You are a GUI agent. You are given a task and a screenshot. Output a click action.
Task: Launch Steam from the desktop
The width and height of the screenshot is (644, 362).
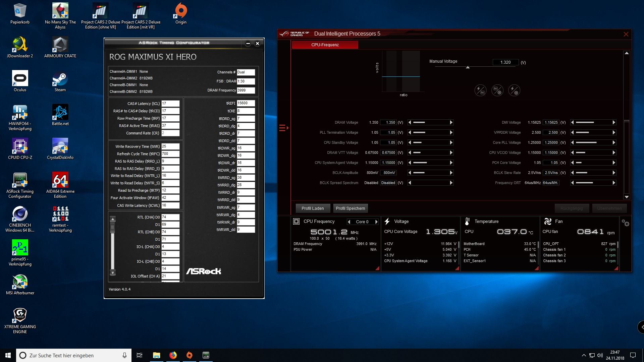point(60,81)
